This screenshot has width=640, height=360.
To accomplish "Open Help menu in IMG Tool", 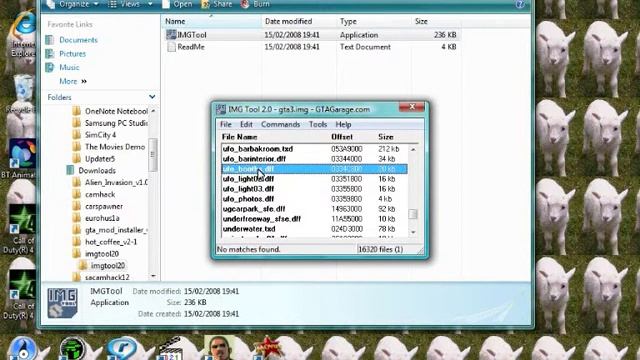I will (x=343, y=124).
